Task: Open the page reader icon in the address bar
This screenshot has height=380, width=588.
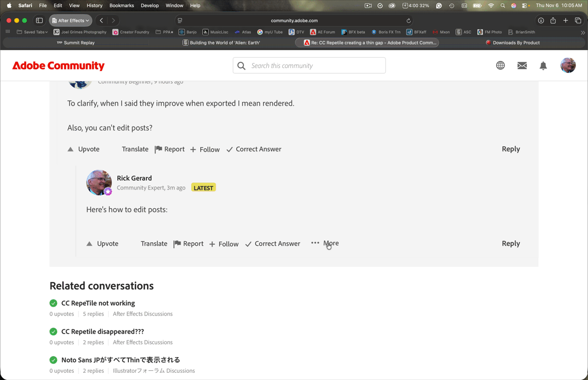Action: coord(180,20)
